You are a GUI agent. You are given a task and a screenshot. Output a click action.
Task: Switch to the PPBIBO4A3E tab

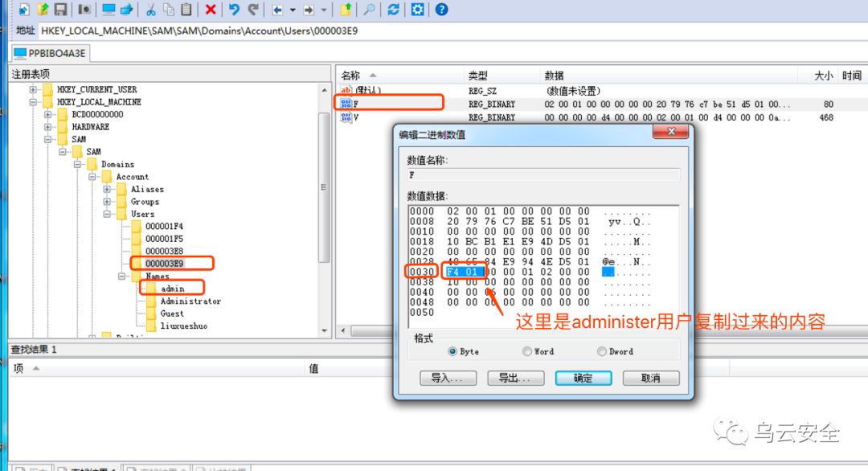(51, 53)
